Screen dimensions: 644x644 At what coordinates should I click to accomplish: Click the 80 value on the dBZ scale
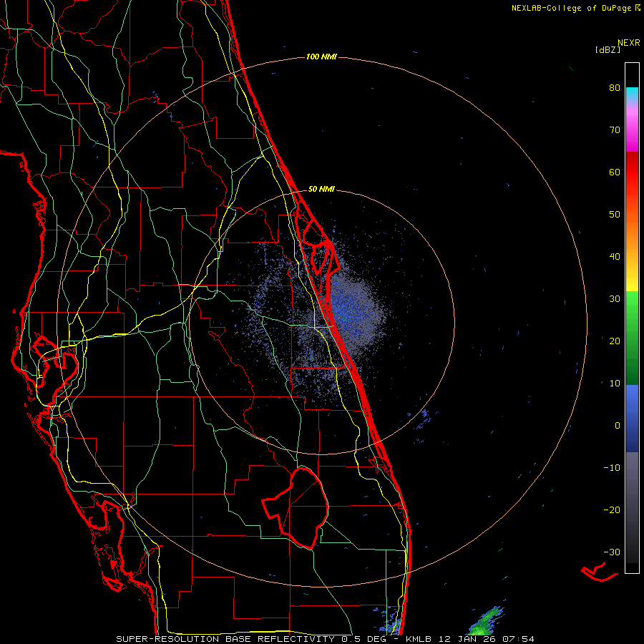point(615,88)
